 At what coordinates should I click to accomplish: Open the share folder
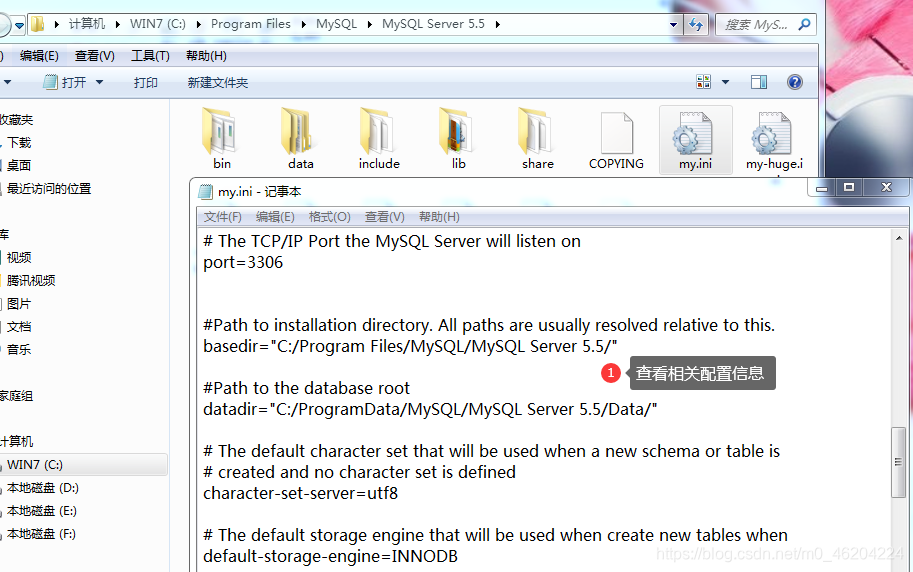[537, 139]
